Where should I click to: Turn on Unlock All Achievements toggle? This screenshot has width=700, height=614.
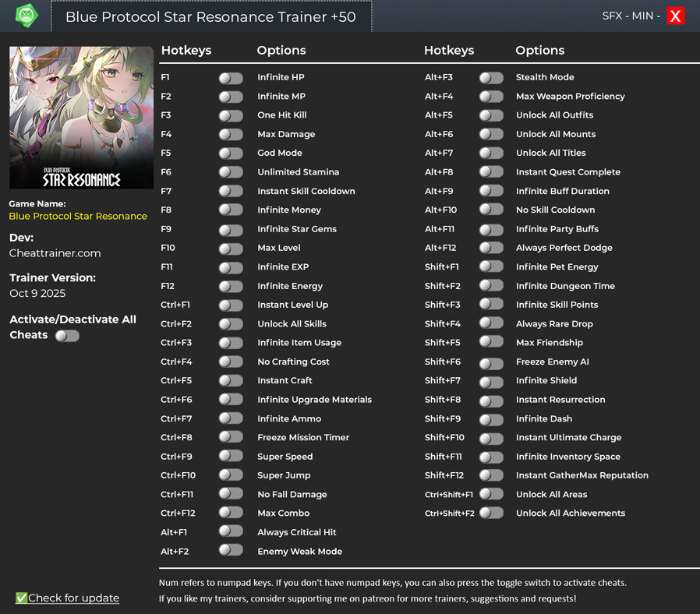point(491,513)
